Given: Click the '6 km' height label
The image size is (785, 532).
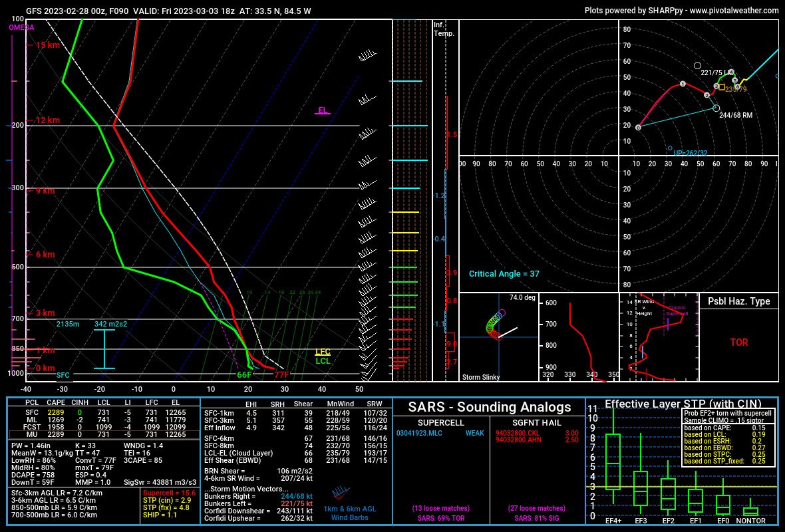Looking at the screenshot, I should click(x=45, y=254).
